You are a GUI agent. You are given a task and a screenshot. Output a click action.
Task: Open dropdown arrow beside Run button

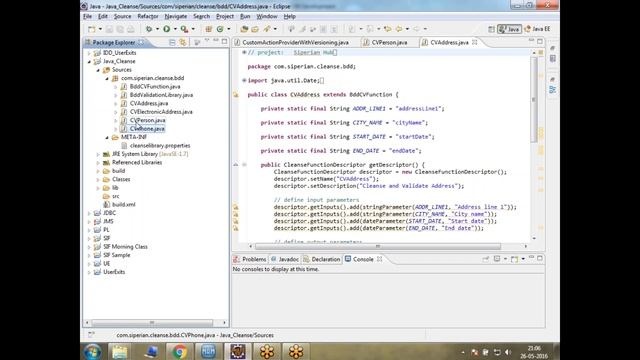(x=175, y=29)
